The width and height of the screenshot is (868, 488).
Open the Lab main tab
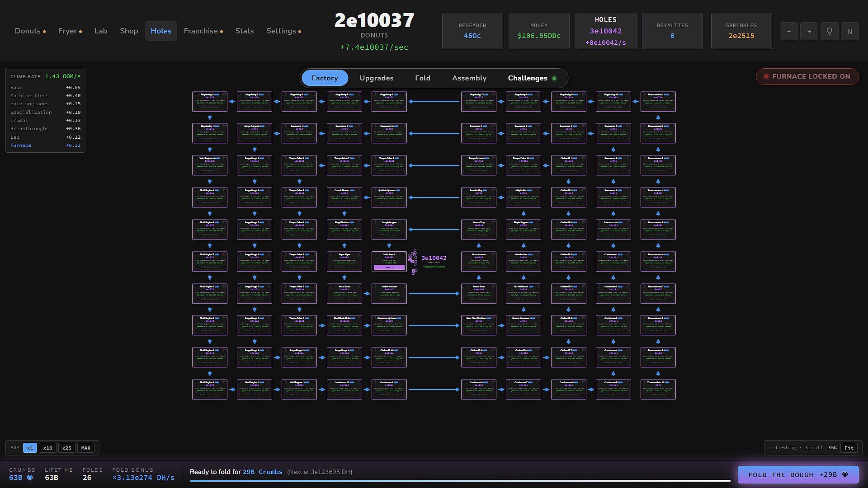click(101, 31)
